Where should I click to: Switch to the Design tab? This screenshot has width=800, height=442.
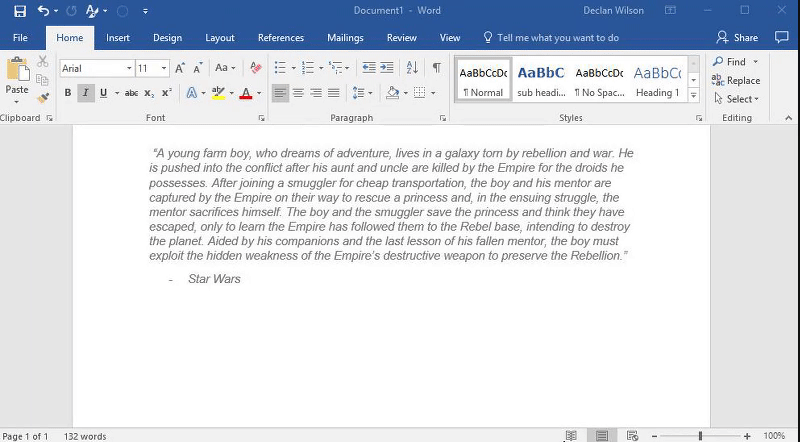pyautogui.click(x=167, y=38)
